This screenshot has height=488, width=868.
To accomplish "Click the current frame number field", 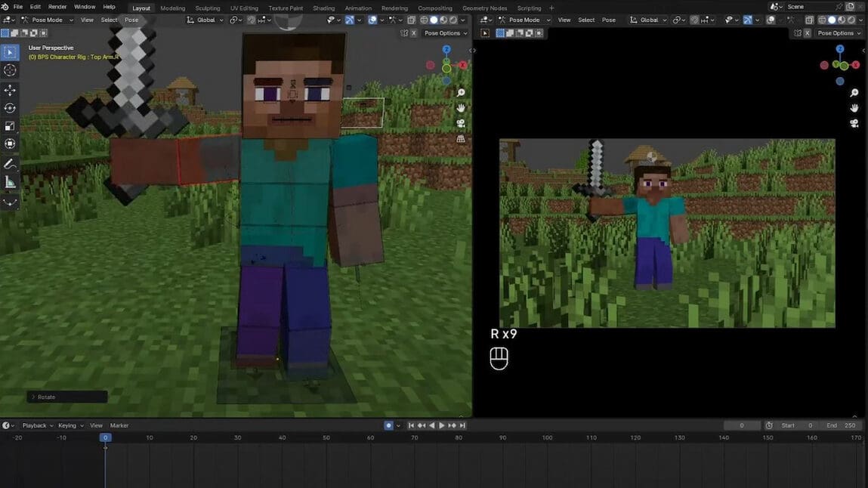I will [x=742, y=425].
